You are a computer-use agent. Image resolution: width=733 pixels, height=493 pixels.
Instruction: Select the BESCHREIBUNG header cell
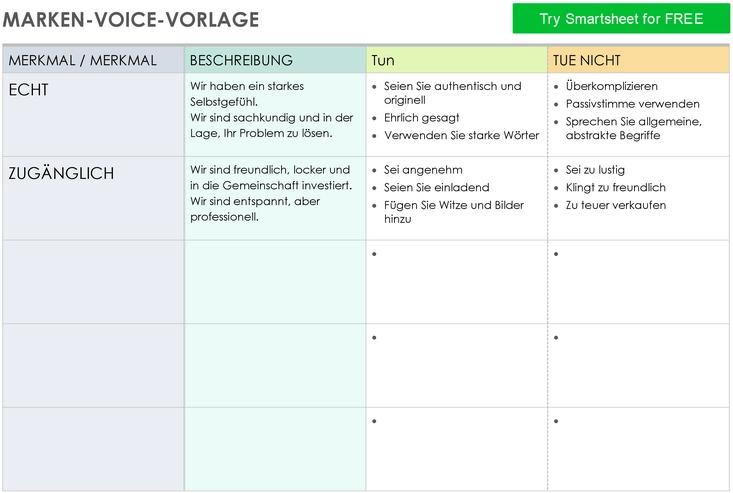[275, 60]
